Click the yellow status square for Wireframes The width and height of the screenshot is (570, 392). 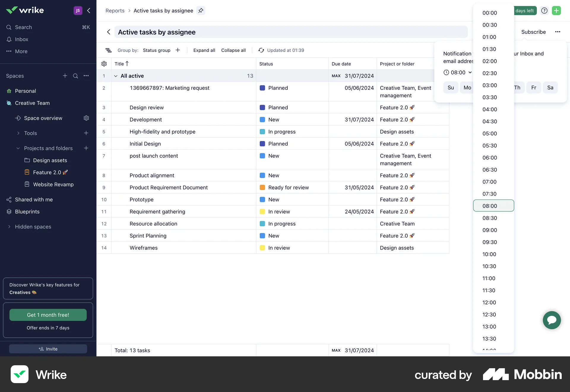[x=262, y=247]
